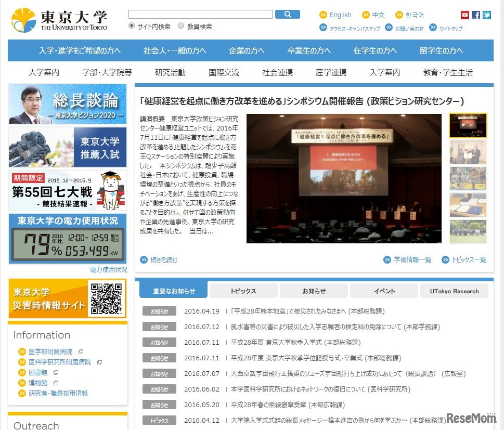Open 秋季入学式 notice dated 2016.07.11

(x=296, y=343)
